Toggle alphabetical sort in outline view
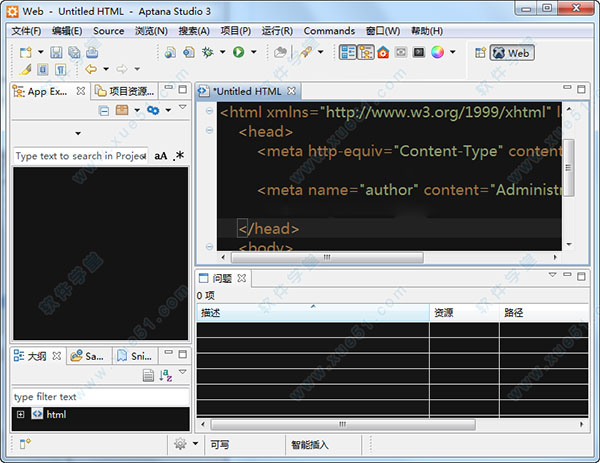The height and width of the screenshot is (463, 600). click(x=166, y=375)
